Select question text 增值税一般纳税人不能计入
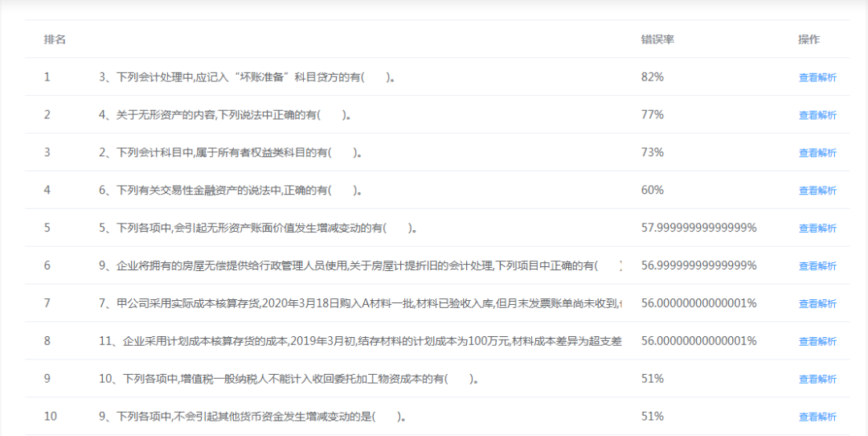The height and width of the screenshot is (436, 868). pos(289,379)
